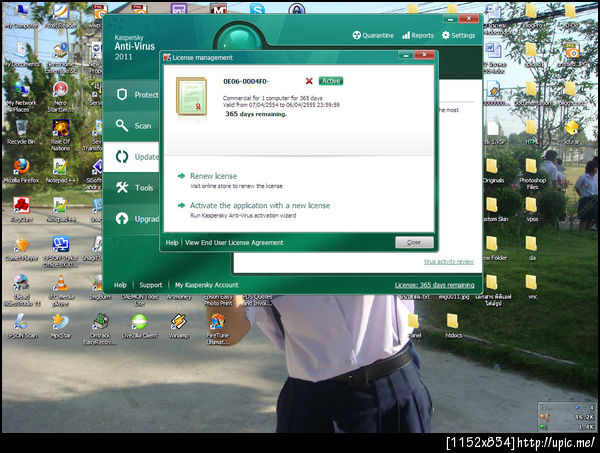Select Nero StartSmart desktop icon
The height and width of the screenshot is (453, 600).
[x=60, y=97]
